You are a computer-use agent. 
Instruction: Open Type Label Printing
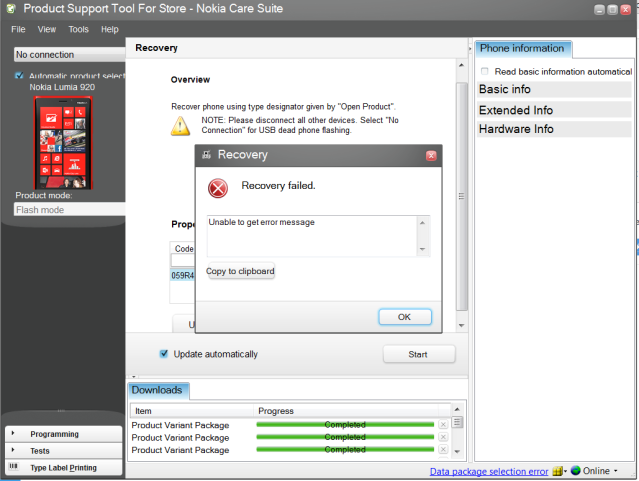pos(64,468)
